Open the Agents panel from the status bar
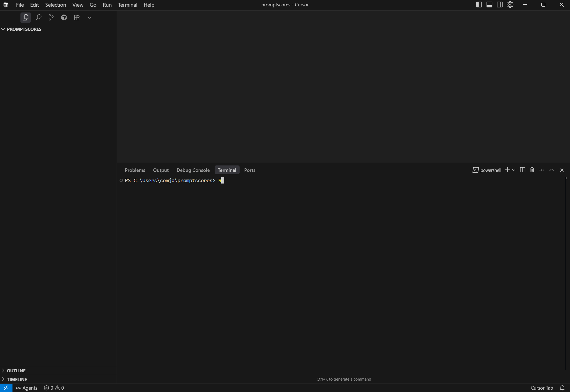This screenshot has width=570, height=392. click(27, 388)
